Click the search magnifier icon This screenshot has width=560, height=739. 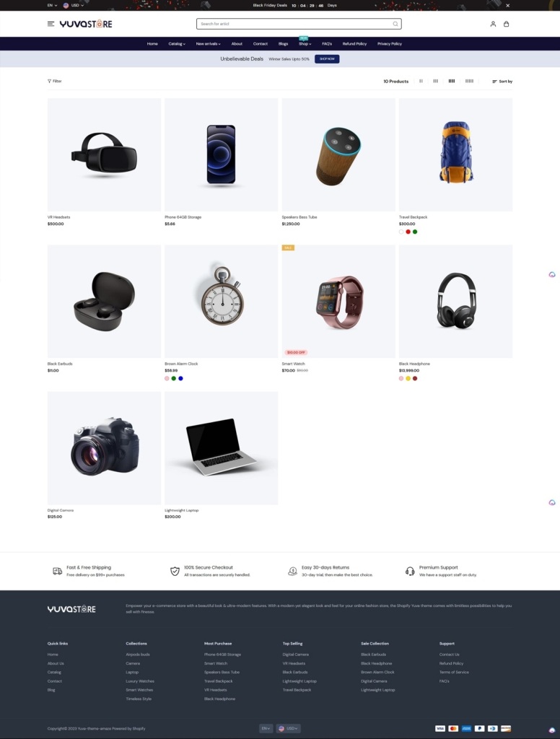[x=395, y=24]
